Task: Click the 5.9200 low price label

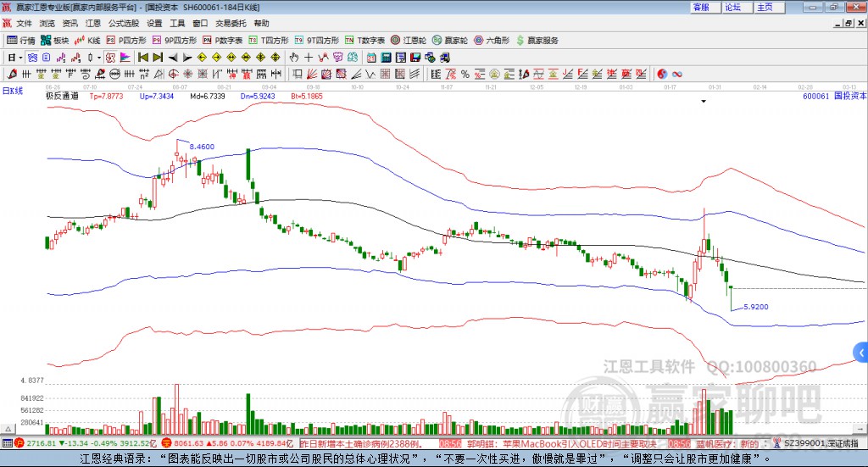Action: [x=756, y=307]
